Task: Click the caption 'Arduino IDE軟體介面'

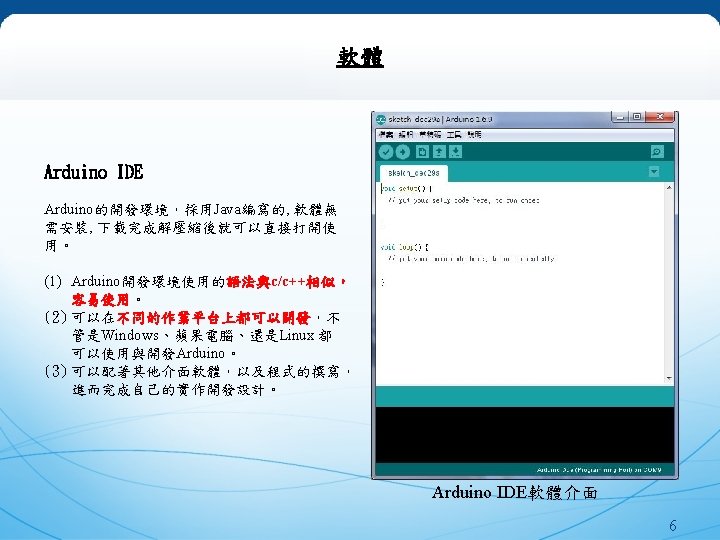Action: [x=515, y=493]
